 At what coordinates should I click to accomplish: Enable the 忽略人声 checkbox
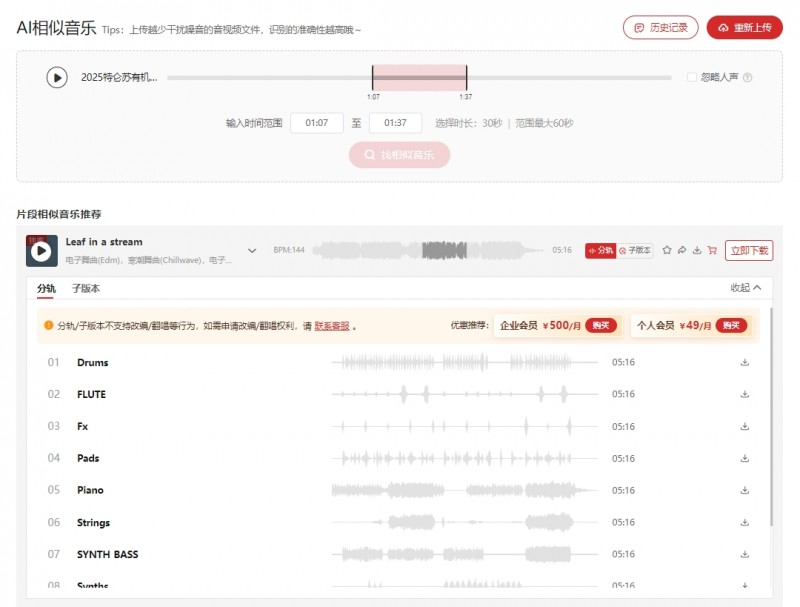pyautogui.click(x=692, y=77)
